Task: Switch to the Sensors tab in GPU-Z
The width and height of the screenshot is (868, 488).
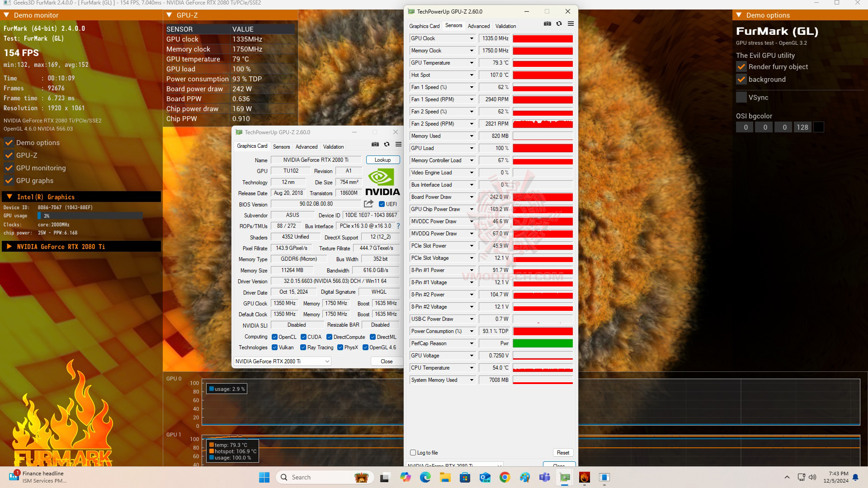Action: 280,146
